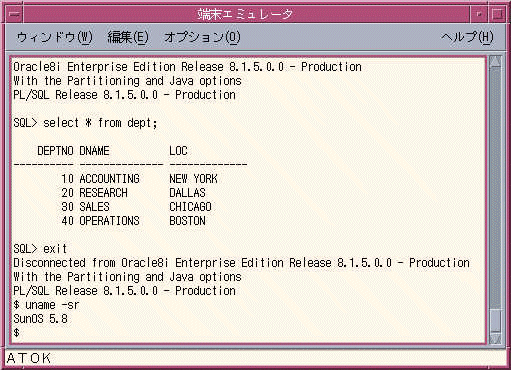This screenshot has width=511, height=370.
Task: Click deptno value 10
Action: [x=67, y=179]
